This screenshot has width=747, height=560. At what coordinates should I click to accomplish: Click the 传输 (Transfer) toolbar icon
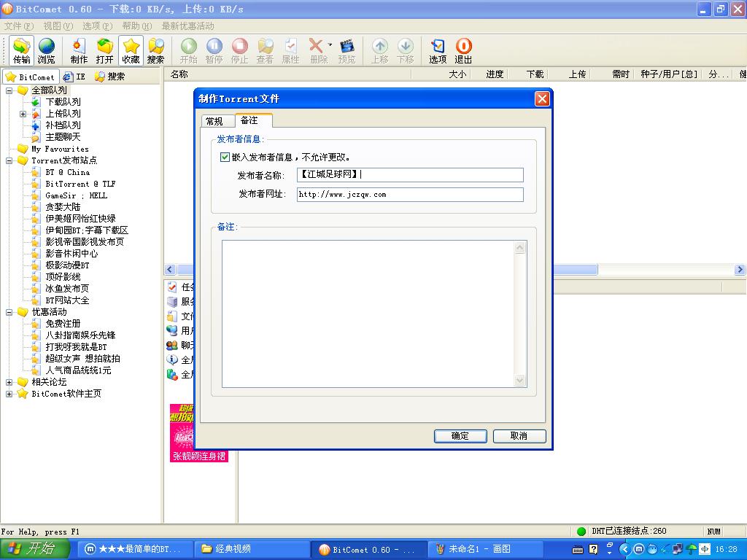click(21, 50)
